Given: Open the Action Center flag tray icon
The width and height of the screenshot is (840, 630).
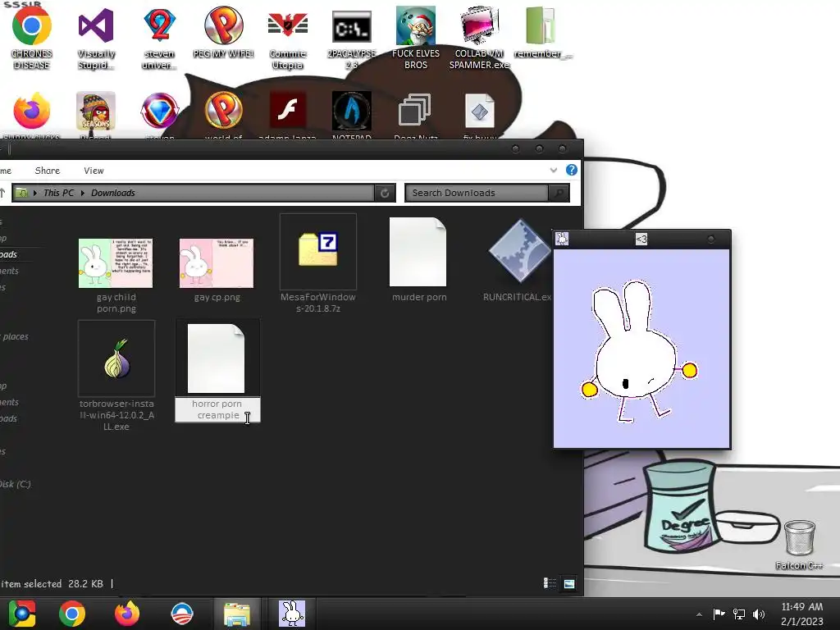Looking at the screenshot, I should click(x=719, y=614).
